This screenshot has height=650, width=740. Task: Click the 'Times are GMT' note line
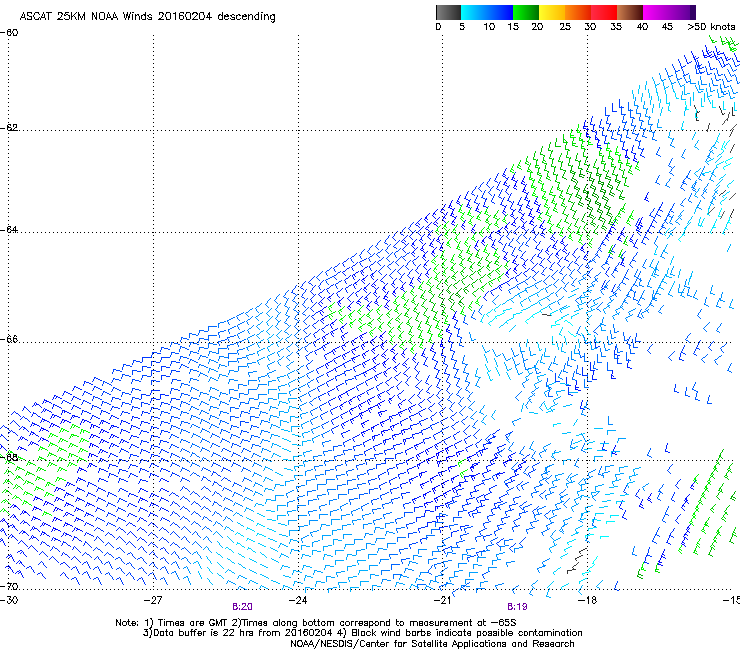pos(315,623)
